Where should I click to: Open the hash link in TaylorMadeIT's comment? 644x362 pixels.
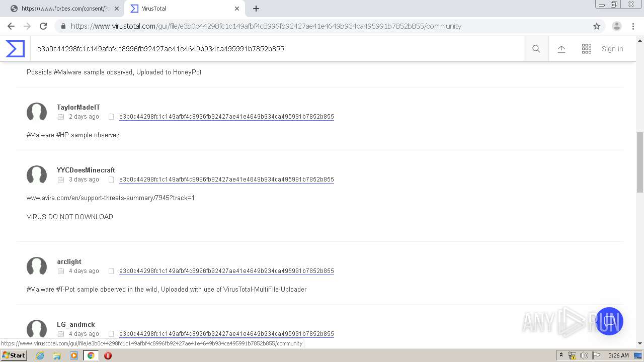pyautogui.click(x=226, y=117)
